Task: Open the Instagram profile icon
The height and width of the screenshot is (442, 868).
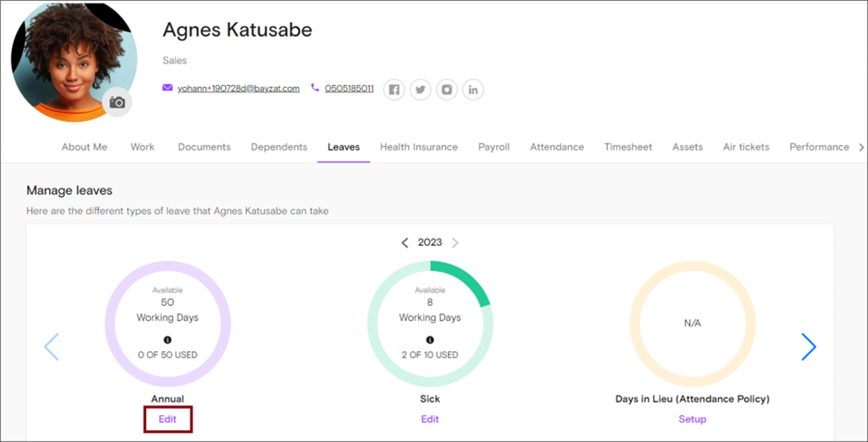Action: pyautogui.click(x=447, y=90)
